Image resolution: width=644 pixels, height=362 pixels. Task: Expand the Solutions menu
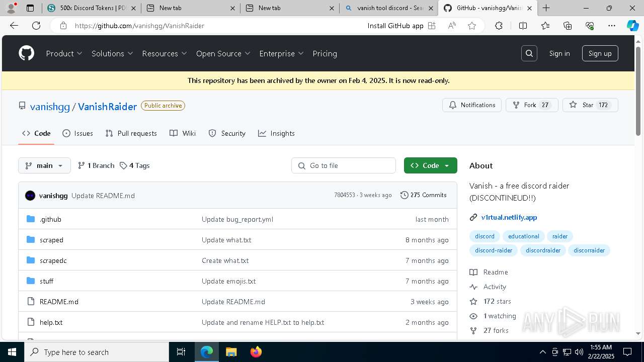pos(112,53)
